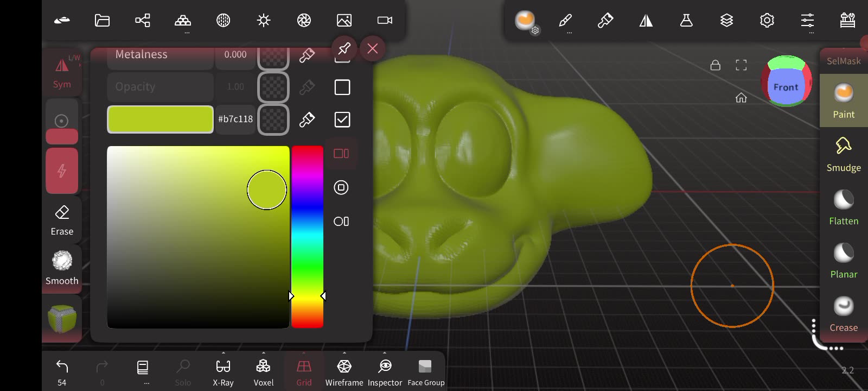Open the Interface sliders menu

coord(807,21)
